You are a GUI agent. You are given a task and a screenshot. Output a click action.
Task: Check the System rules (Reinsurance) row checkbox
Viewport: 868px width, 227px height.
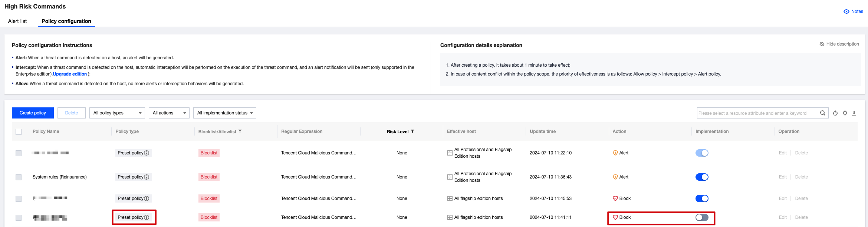coord(19,177)
